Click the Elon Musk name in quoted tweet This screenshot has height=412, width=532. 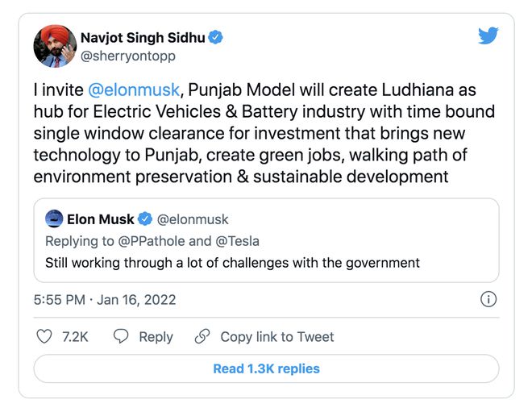101,219
